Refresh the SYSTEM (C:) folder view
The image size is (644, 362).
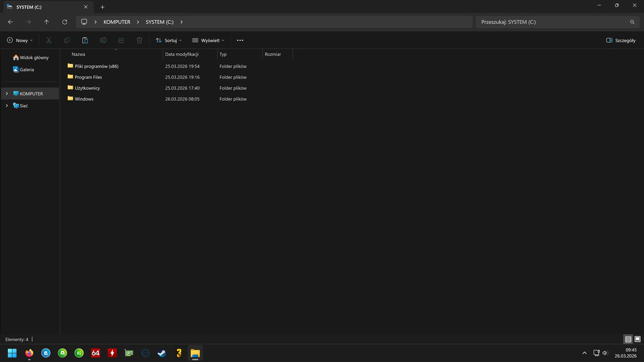(x=65, y=22)
